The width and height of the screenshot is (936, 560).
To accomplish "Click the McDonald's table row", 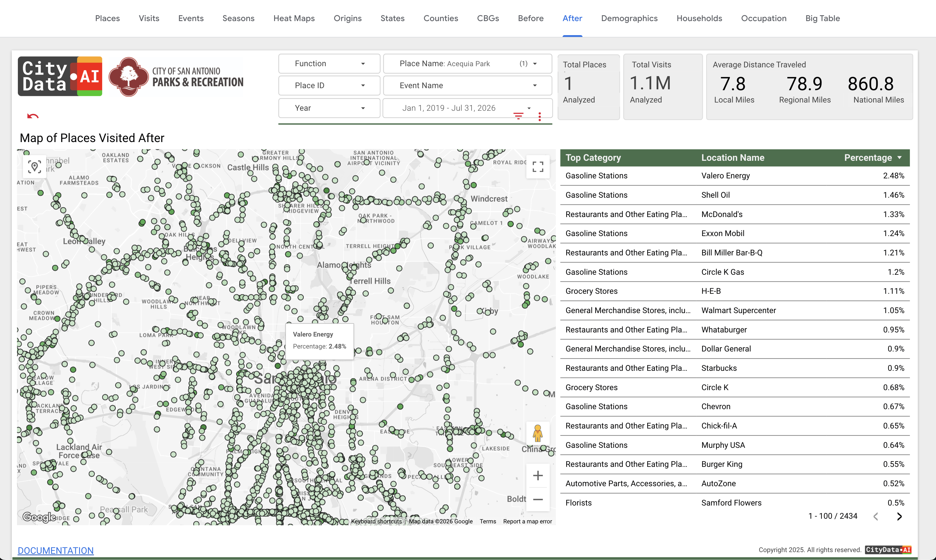I will click(x=735, y=214).
